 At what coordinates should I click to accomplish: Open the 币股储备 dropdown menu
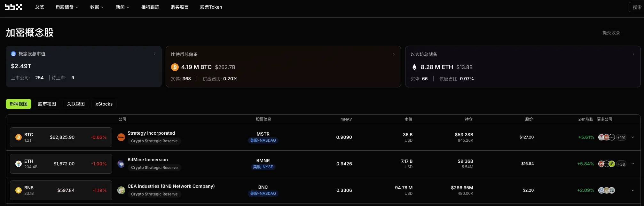click(x=67, y=7)
